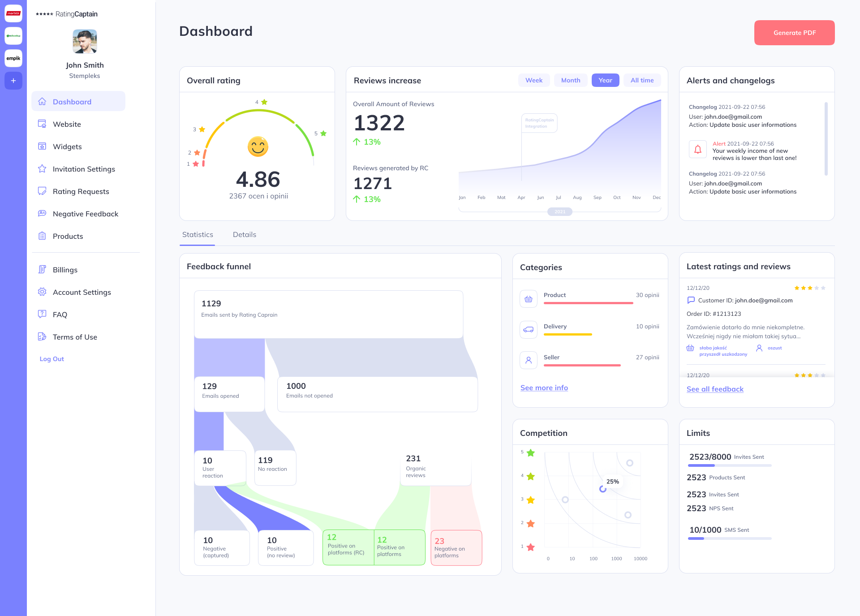Click the Overall rating value 4.86
Screen dimensions: 860x616
click(x=258, y=179)
